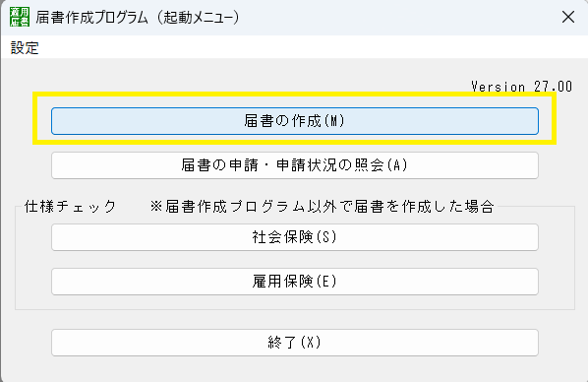
Task: Pick the employment insurance check button
Action: [295, 282]
